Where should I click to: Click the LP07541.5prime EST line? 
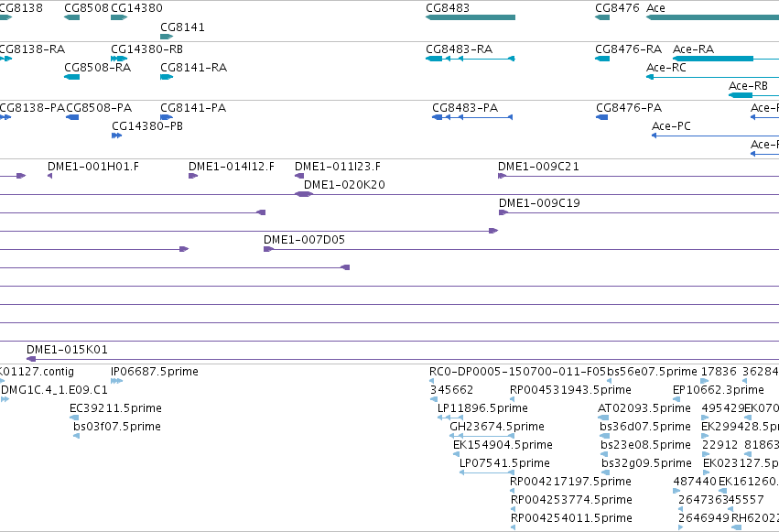[x=487, y=472]
